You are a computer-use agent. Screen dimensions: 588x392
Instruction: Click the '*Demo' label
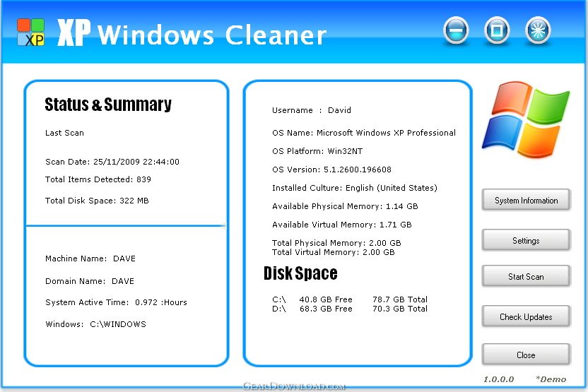click(551, 379)
